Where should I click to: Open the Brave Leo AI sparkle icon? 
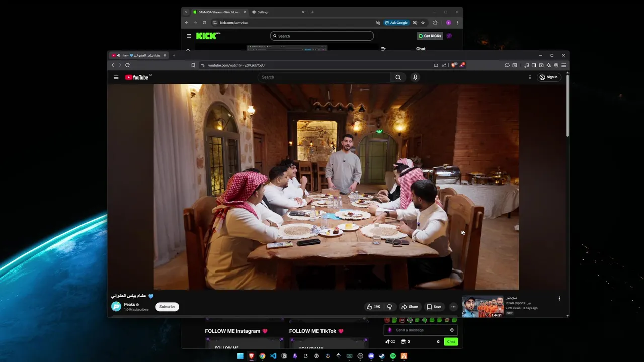tap(549, 65)
